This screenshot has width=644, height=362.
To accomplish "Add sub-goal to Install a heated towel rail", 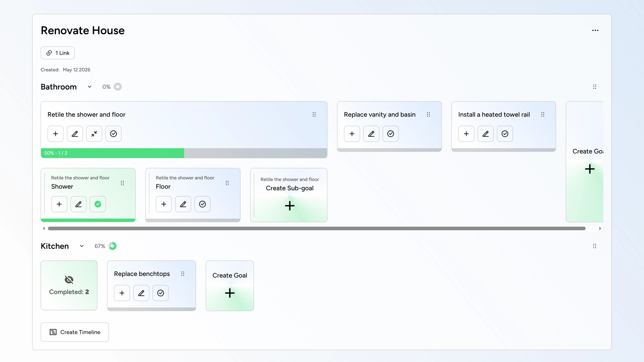I will coord(466,134).
